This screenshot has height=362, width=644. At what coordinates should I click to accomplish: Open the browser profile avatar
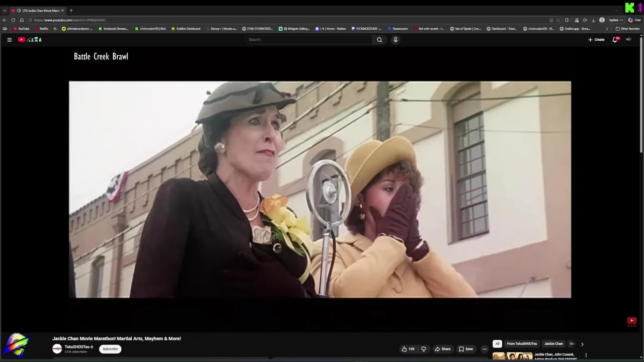pyautogui.click(x=602, y=20)
